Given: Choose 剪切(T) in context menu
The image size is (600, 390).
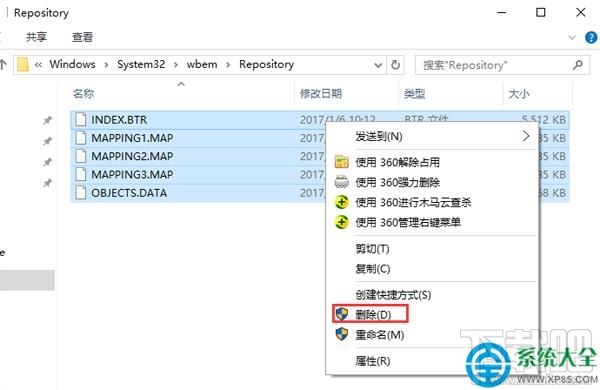Looking at the screenshot, I should (432, 249).
